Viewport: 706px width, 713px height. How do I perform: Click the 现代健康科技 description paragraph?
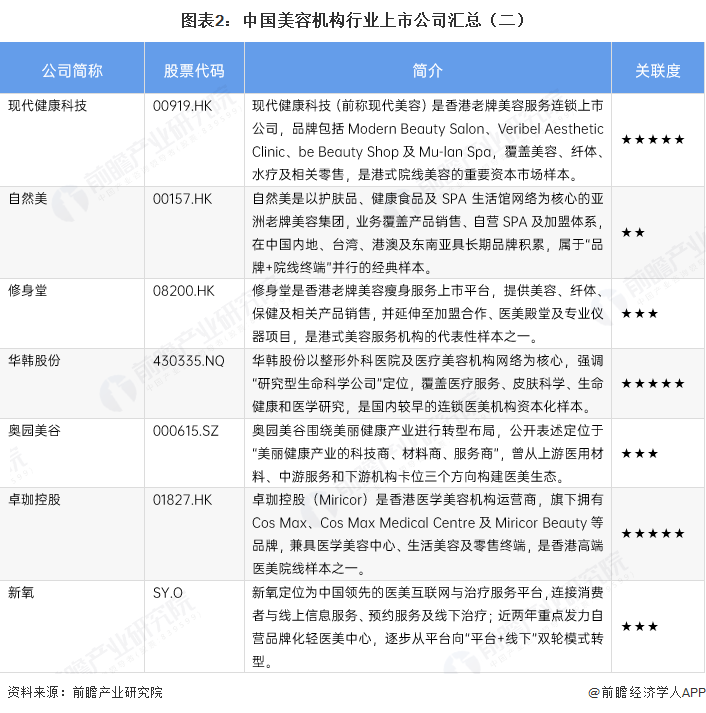pyautogui.click(x=428, y=140)
